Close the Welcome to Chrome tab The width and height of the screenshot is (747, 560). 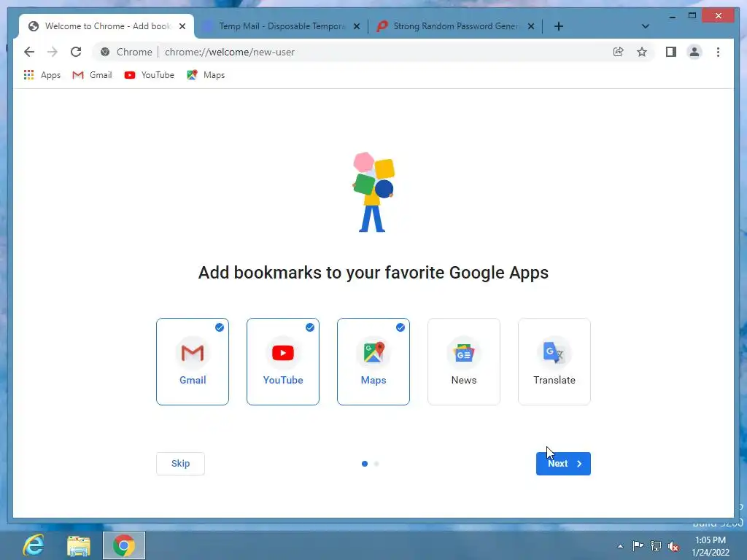(182, 26)
